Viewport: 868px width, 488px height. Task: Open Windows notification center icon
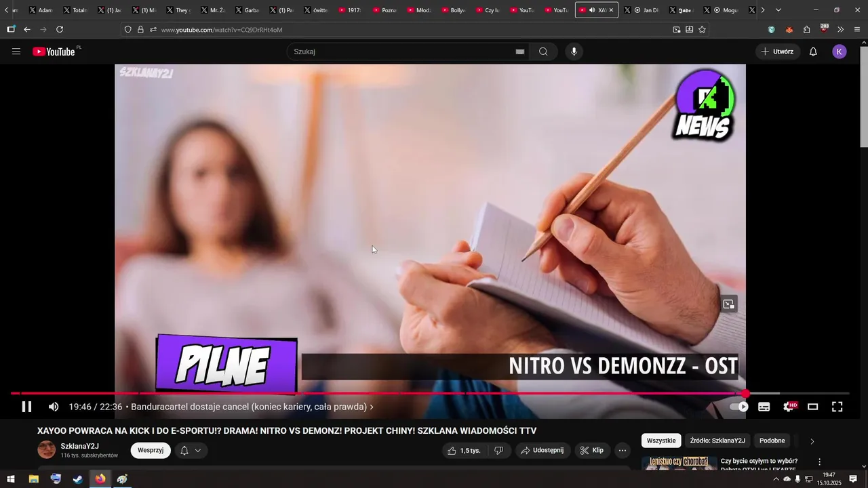[853, 479]
